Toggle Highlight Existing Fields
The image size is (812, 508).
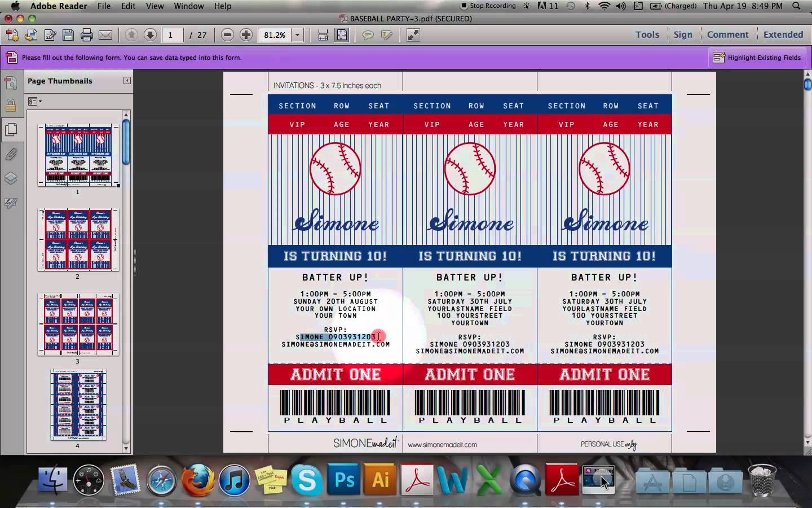(x=757, y=58)
